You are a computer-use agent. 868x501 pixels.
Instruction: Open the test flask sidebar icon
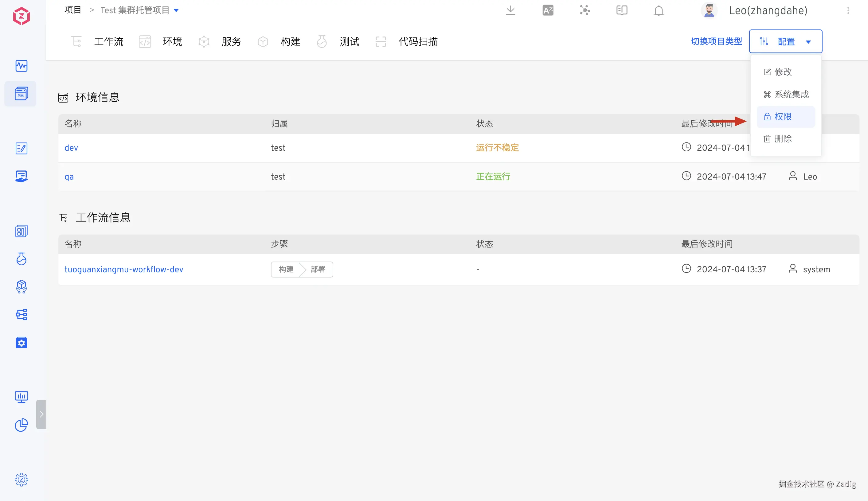21,259
